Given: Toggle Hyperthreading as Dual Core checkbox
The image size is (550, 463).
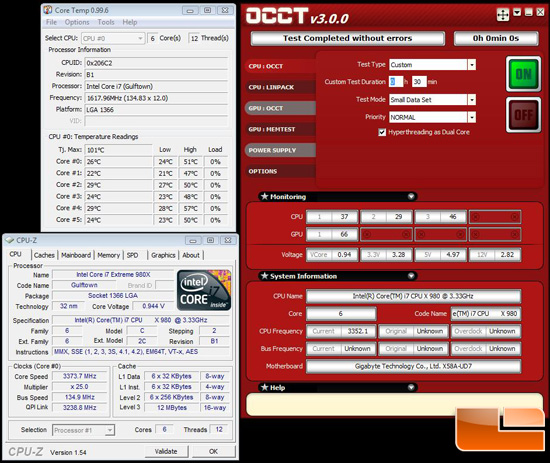Looking at the screenshot, I should coord(382,132).
